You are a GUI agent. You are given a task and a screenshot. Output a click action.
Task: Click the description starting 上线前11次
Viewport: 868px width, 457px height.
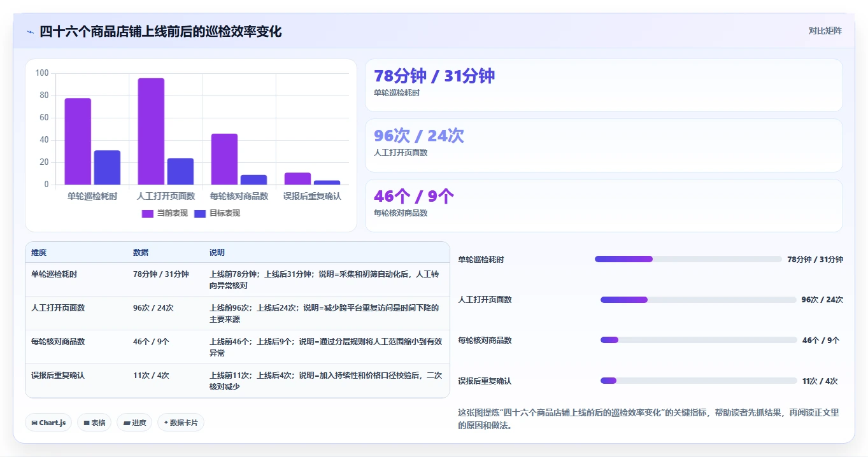pos(326,381)
